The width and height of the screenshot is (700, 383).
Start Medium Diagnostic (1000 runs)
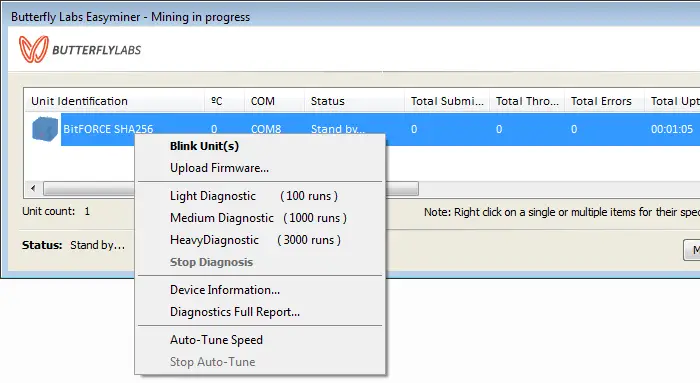click(260, 218)
